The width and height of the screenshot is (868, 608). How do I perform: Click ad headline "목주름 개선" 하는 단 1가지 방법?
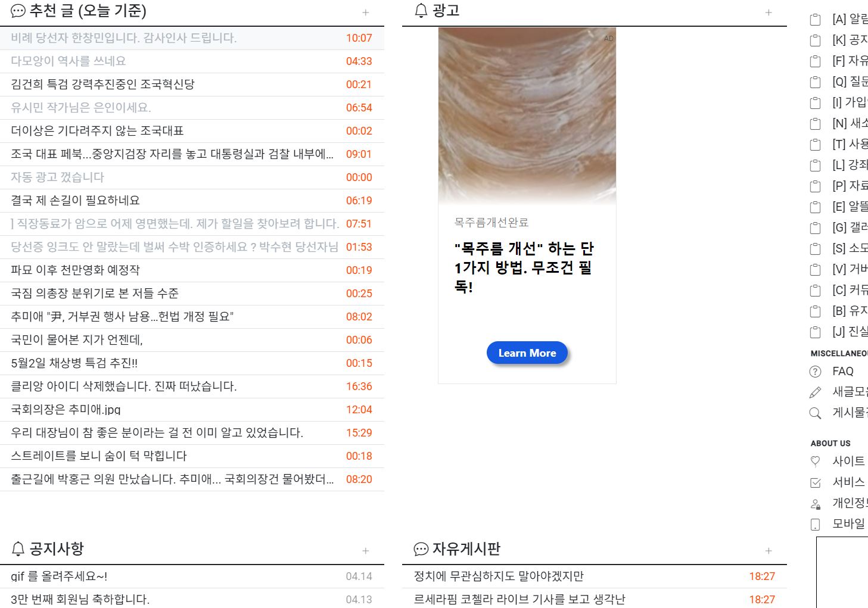pos(524,267)
